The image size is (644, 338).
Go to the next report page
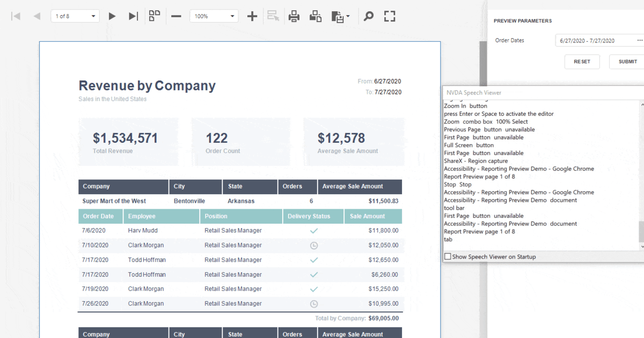pos(112,16)
